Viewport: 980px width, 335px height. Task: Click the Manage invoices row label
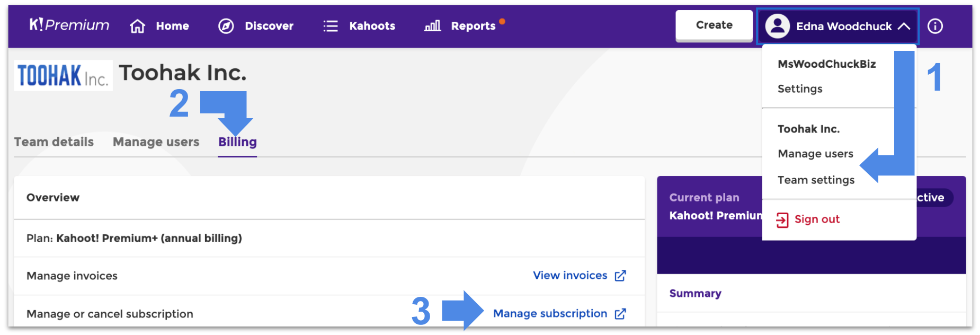[72, 276]
